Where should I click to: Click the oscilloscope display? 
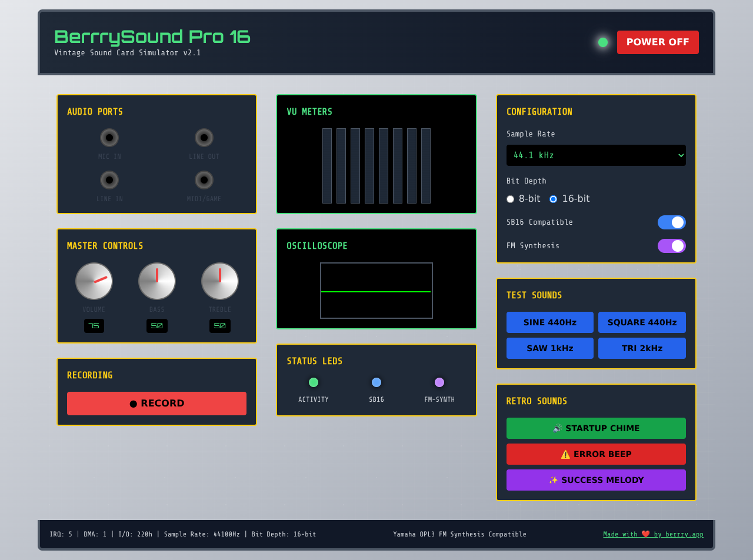(x=376, y=291)
